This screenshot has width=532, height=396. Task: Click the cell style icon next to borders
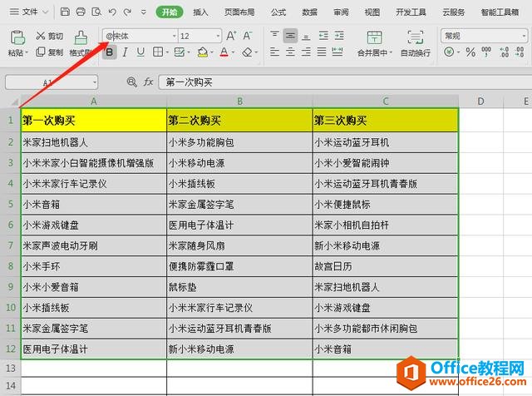(x=180, y=52)
